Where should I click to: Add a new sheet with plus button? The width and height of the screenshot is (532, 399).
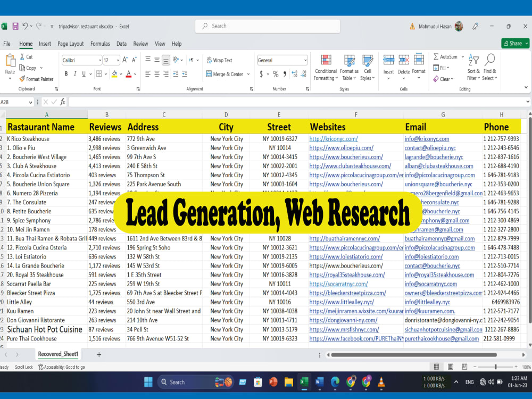pos(99,354)
